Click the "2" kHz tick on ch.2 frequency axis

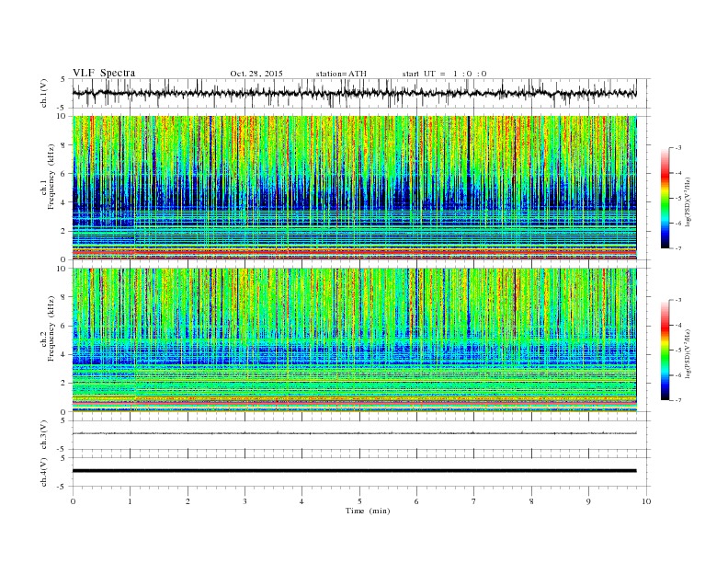click(64, 383)
